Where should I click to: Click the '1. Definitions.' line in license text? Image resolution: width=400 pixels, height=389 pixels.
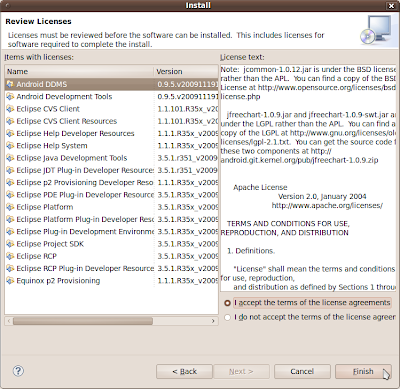tap(251, 251)
